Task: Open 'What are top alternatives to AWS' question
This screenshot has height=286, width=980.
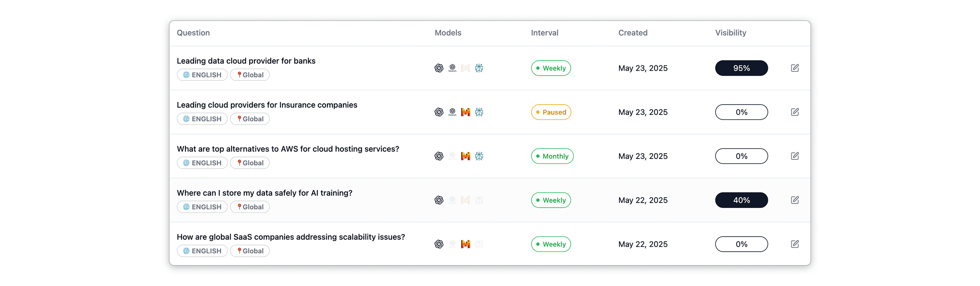Action: (288, 149)
